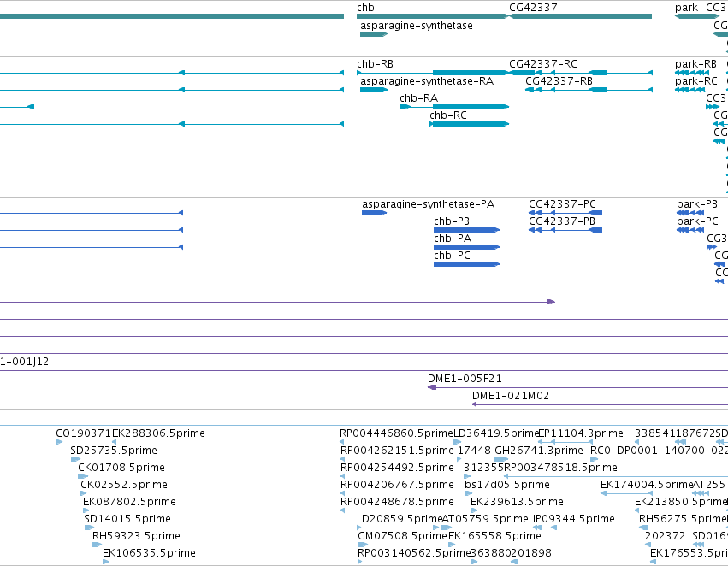Image resolution: width=728 pixels, height=566 pixels.
Task: Click EST label 202372
Action: click(665, 536)
